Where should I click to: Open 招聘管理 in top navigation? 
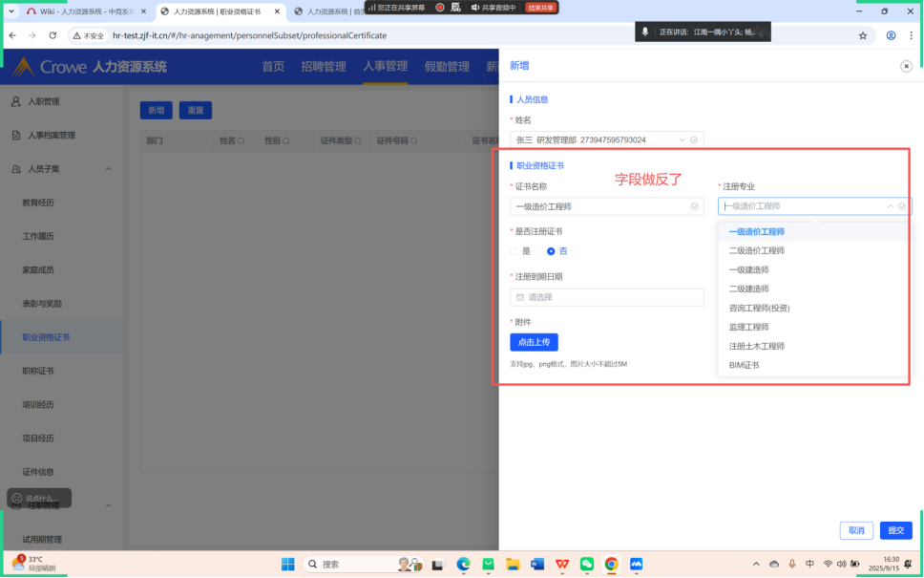pos(324,67)
